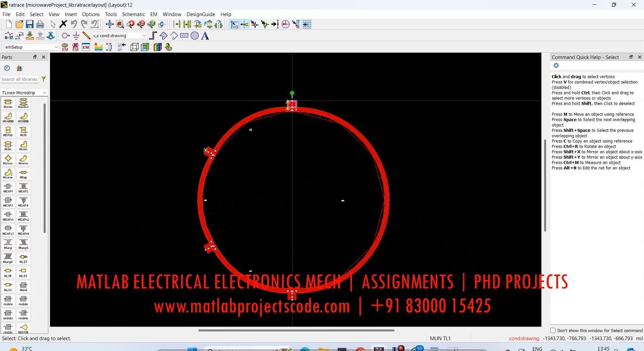644x351 pixels.
Task: Place the MICAP1 part from palette
Action: [8, 188]
